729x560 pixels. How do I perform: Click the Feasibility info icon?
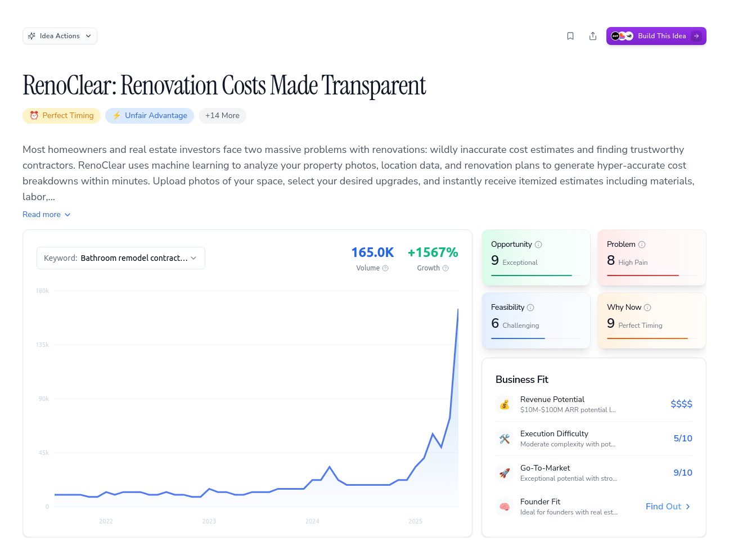(530, 308)
